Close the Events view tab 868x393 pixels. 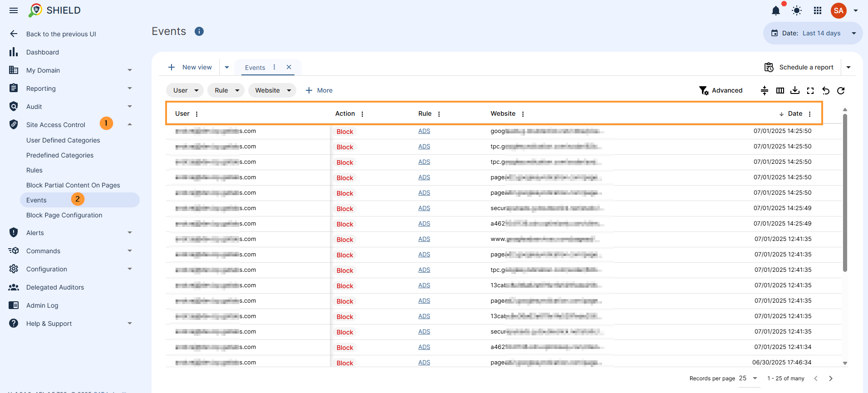pos(289,67)
